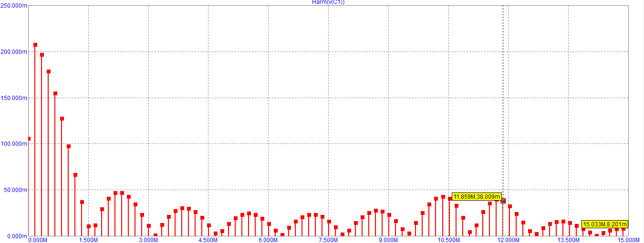The width and height of the screenshot is (644, 243).
Task: Click the Harm(v(C1)) plot title
Action: click(x=328, y=2)
